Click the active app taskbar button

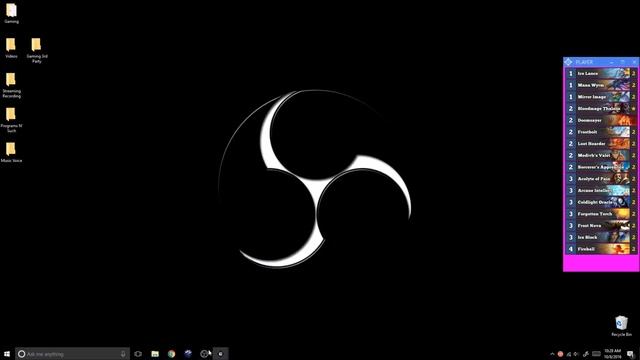pyautogui.click(x=220, y=354)
